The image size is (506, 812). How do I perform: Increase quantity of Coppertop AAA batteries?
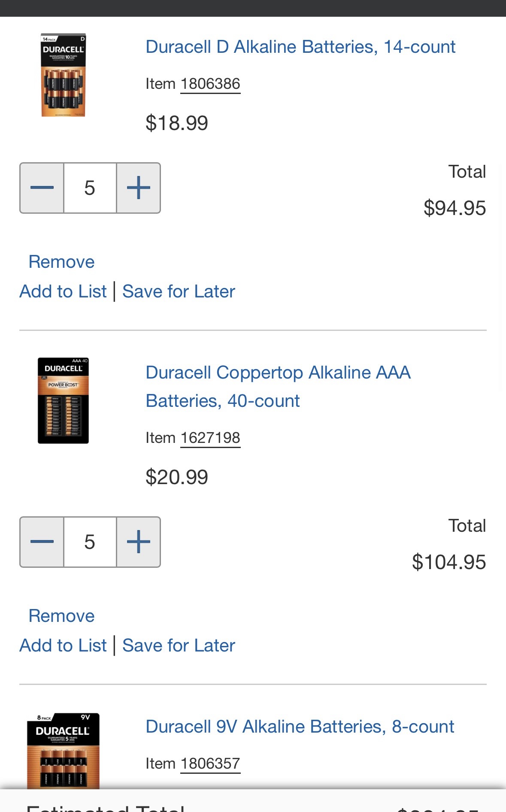(x=139, y=542)
